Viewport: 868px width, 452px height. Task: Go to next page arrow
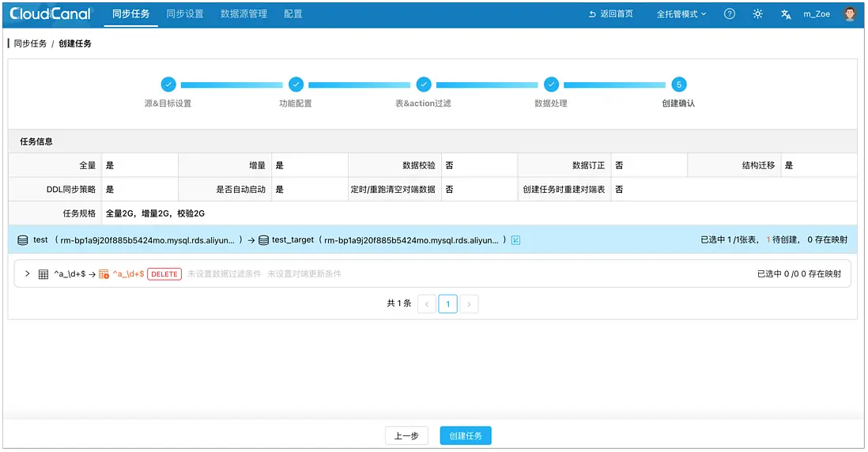tap(469, 304)
